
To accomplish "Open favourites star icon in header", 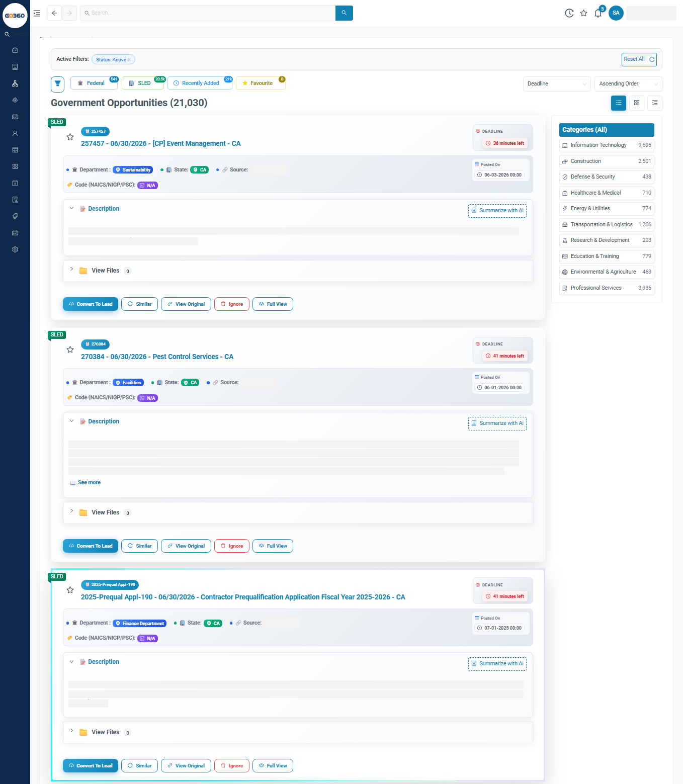I will coord(583,13).
